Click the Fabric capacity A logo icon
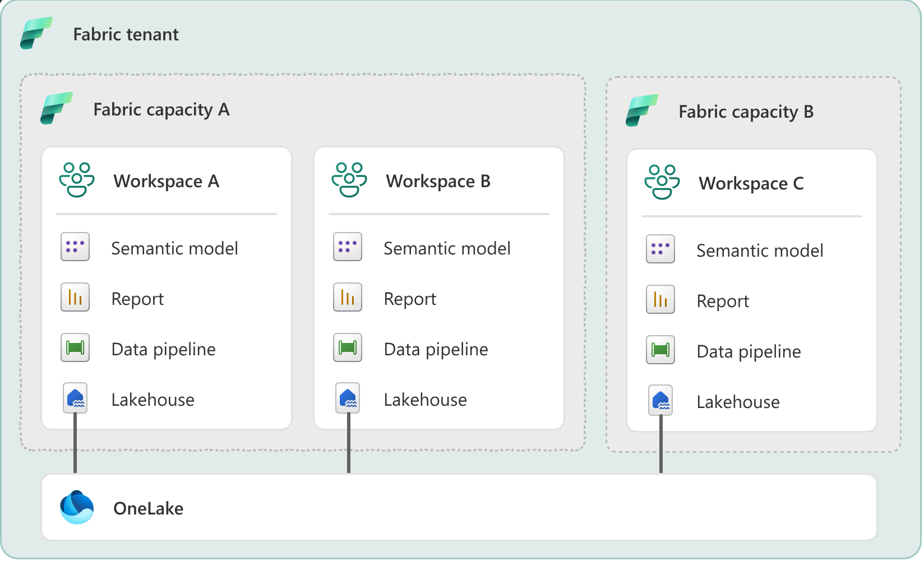924x561 pixels. [x=57, y=108]
